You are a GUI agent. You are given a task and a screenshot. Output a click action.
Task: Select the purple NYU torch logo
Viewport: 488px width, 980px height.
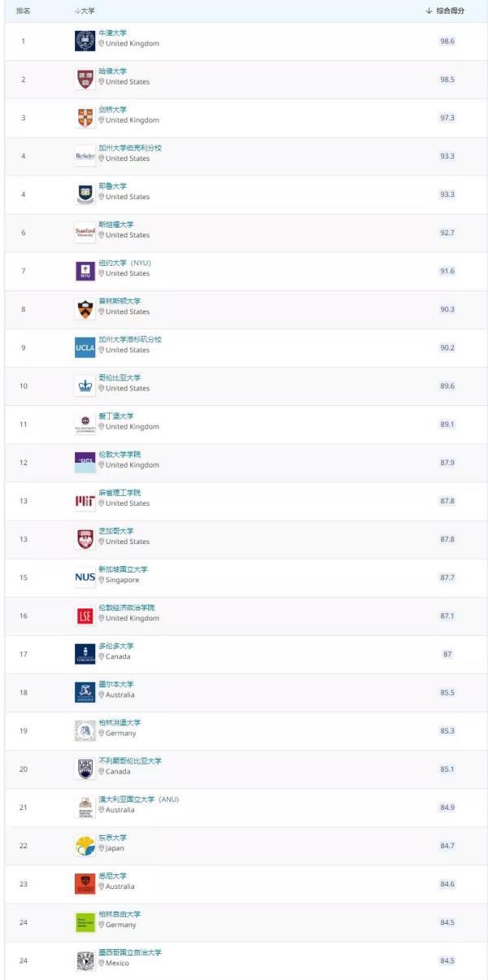point(85,271)
